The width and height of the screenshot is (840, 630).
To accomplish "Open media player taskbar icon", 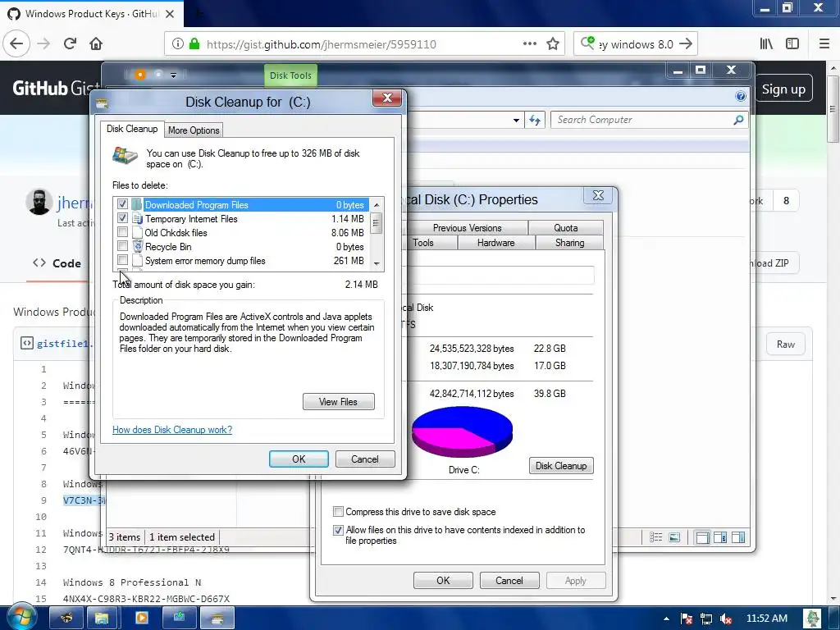I will (x=142, y=619).
